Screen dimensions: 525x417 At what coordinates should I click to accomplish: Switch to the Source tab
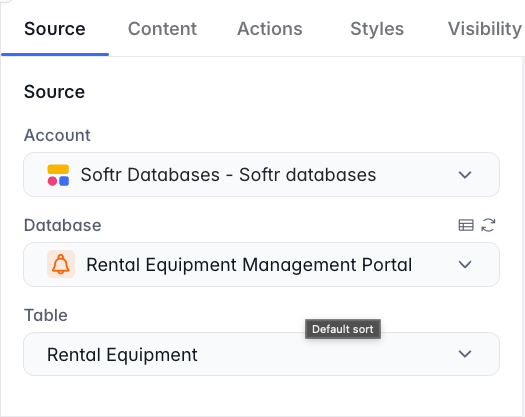point(55,29)
